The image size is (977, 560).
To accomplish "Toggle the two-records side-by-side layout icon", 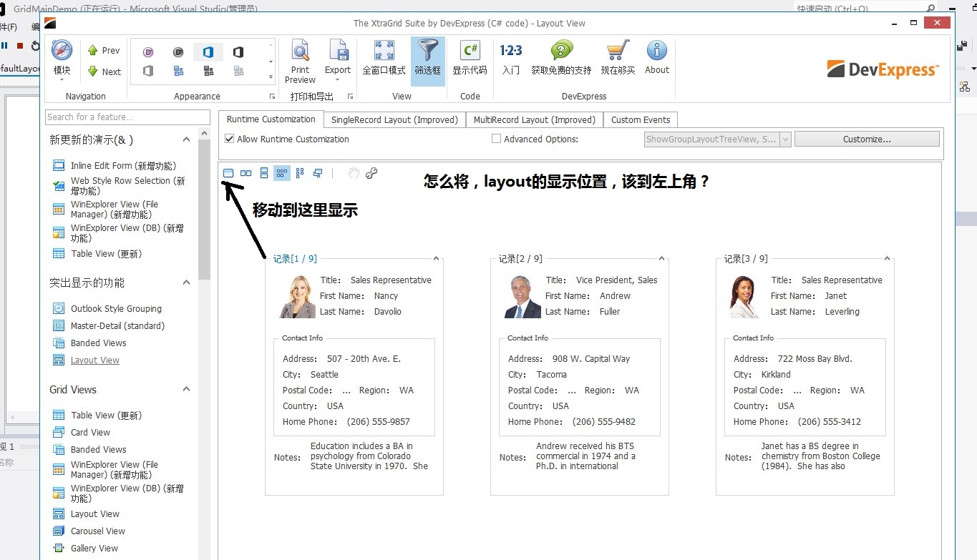I will pos(246,172).
